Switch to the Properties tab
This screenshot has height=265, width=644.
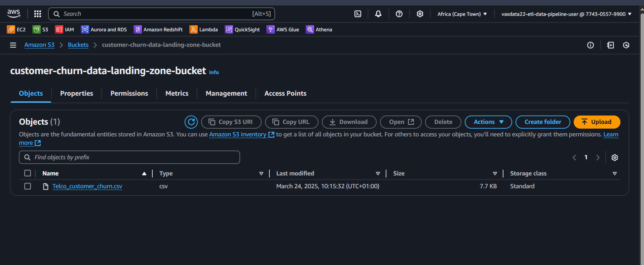pos(77,94)
